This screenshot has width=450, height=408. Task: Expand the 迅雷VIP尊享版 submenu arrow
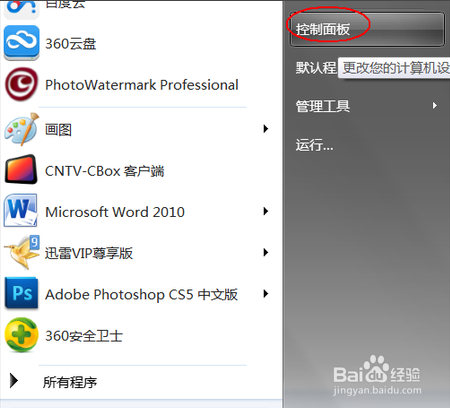(266, 252)
